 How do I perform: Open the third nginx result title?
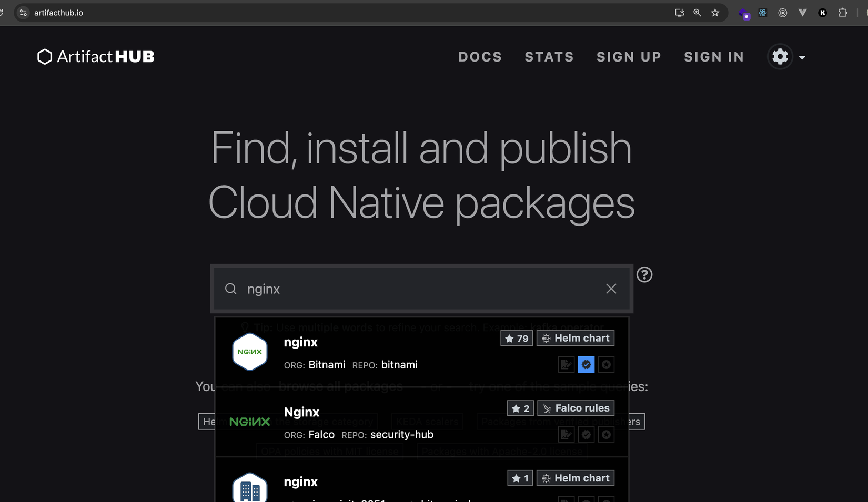[x=300, y=482]
